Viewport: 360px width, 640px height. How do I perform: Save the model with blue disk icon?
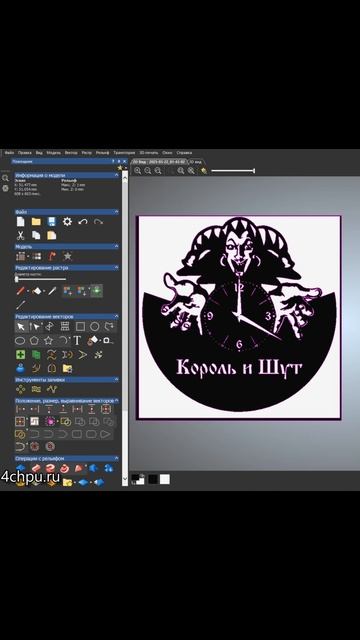click(x=51, y=222)
